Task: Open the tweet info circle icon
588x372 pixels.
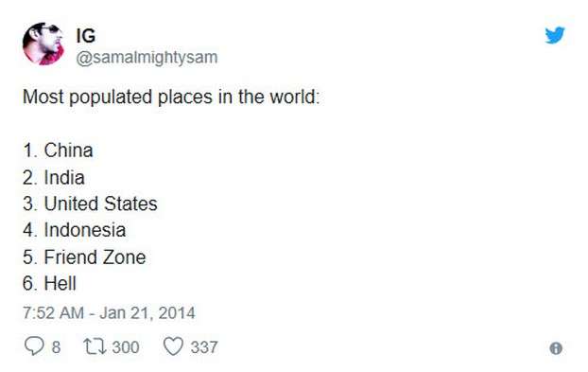Action: pos(556,348)
